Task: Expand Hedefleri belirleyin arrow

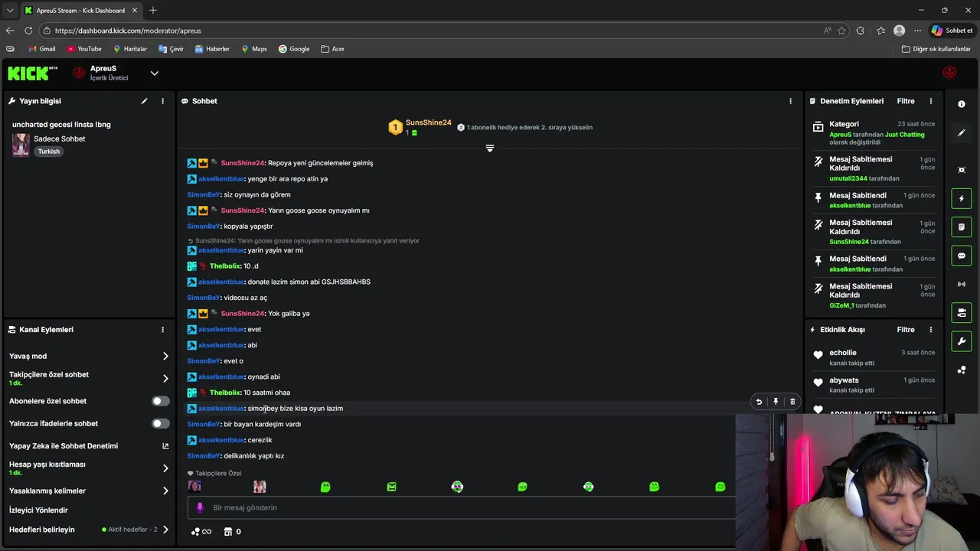Action: click(165, 530)
